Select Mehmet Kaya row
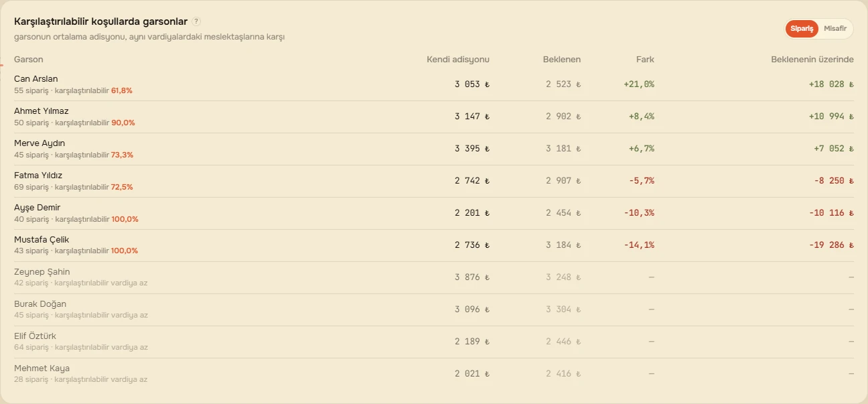Screen dimensions: 868x404 coord(434,374)
